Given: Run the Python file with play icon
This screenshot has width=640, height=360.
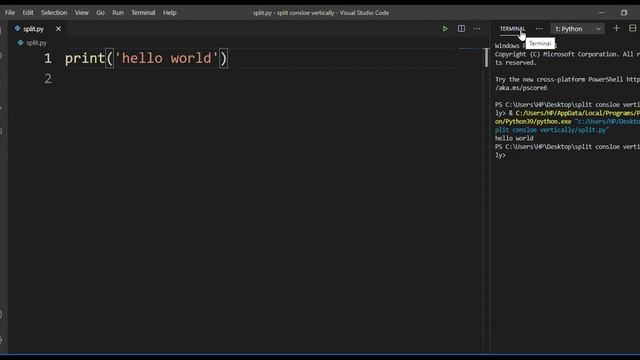Looking at the screenshot, I should [x=445, y=29].
